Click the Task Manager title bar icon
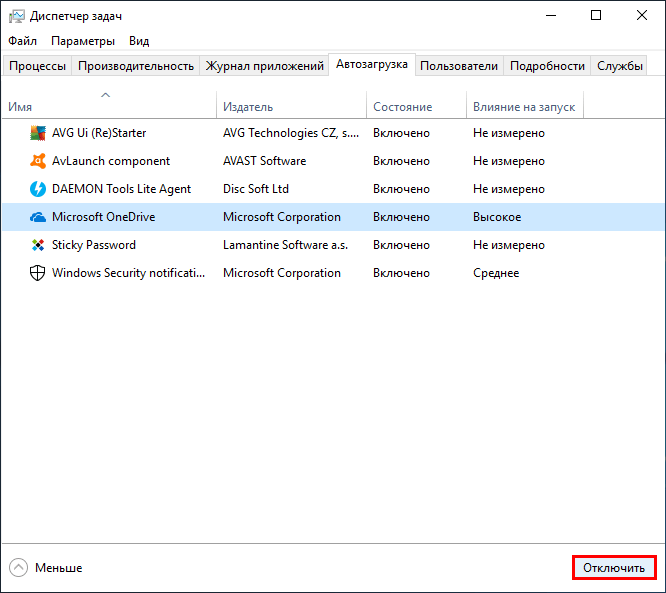 (x=17, y=16)
